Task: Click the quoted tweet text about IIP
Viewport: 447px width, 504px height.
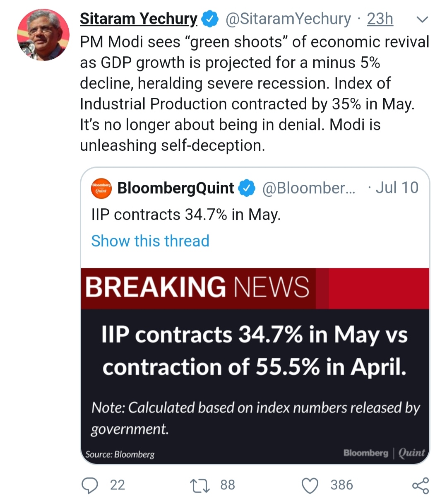Action: (186, 215)
